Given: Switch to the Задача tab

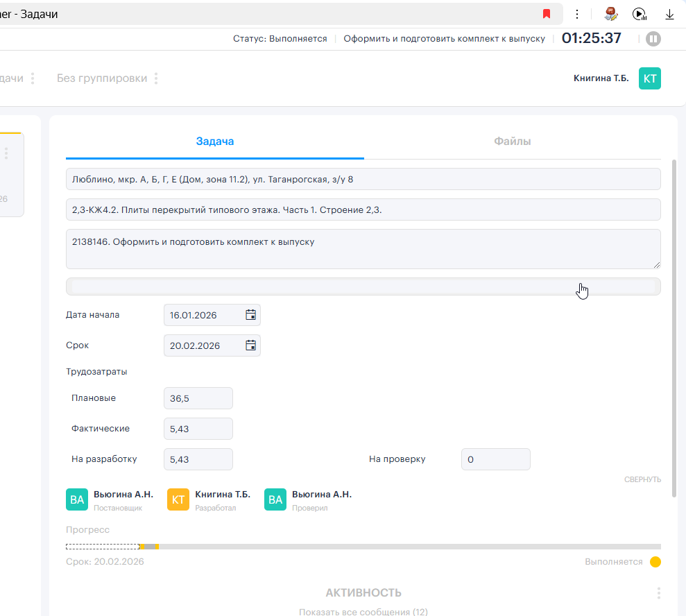Looking at the screenshot, I should click(215, 142).
